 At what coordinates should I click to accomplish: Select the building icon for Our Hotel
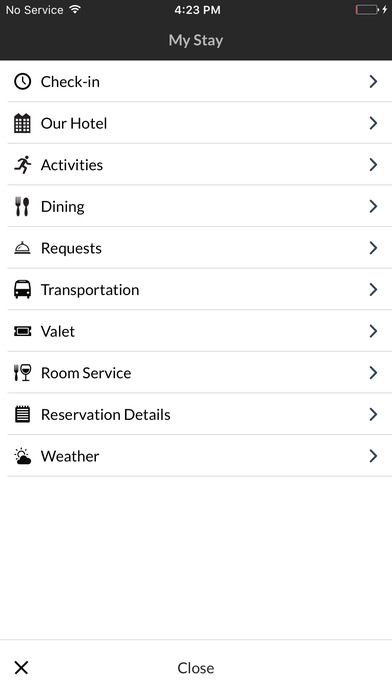coord(22,123)
